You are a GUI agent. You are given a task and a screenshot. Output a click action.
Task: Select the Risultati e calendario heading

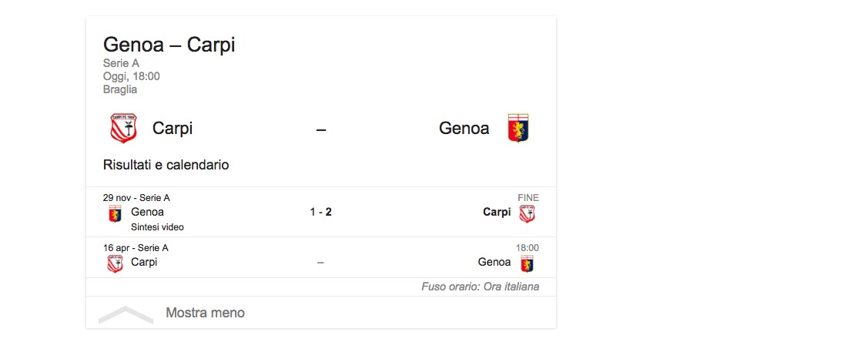[166, 165]
